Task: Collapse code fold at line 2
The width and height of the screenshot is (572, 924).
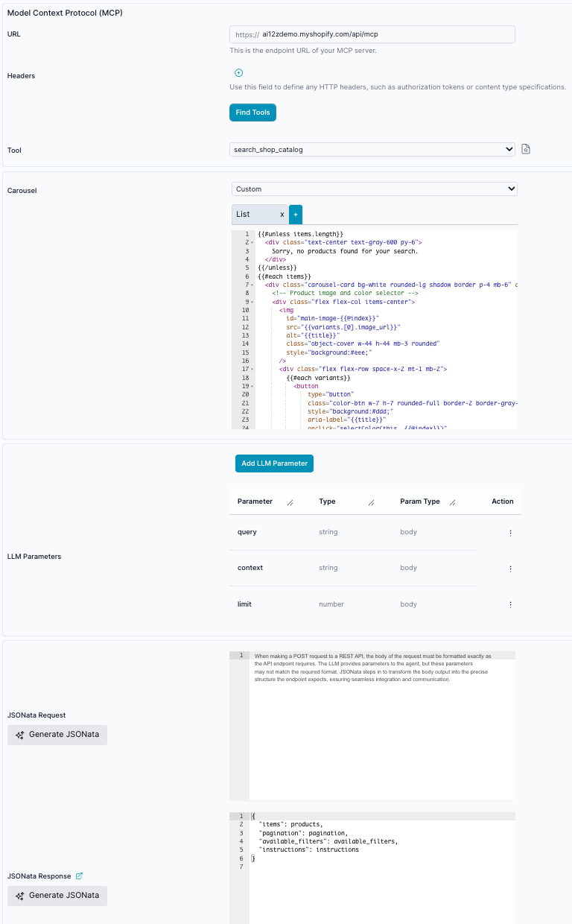Action: coord(252,243)
